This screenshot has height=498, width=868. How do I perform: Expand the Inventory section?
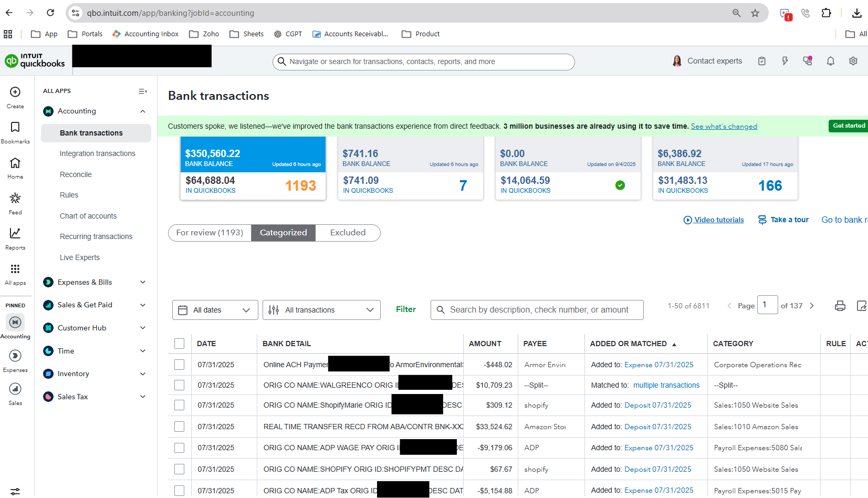point(143,374)
